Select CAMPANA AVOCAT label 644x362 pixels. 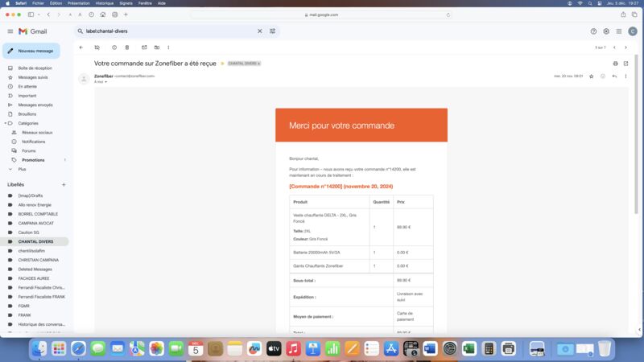tap(35, 224)
